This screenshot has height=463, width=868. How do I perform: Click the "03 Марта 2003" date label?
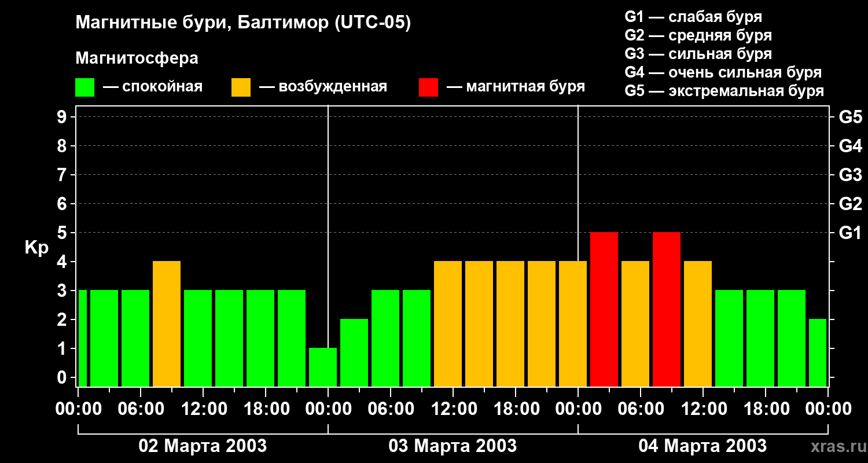(453, 446)
